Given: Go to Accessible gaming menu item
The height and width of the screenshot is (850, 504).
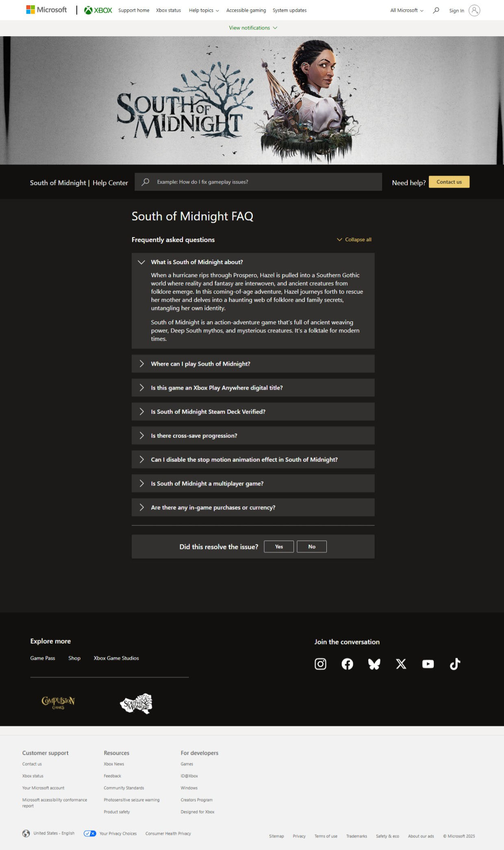Looking at the screenshot, I should (246, 11).
